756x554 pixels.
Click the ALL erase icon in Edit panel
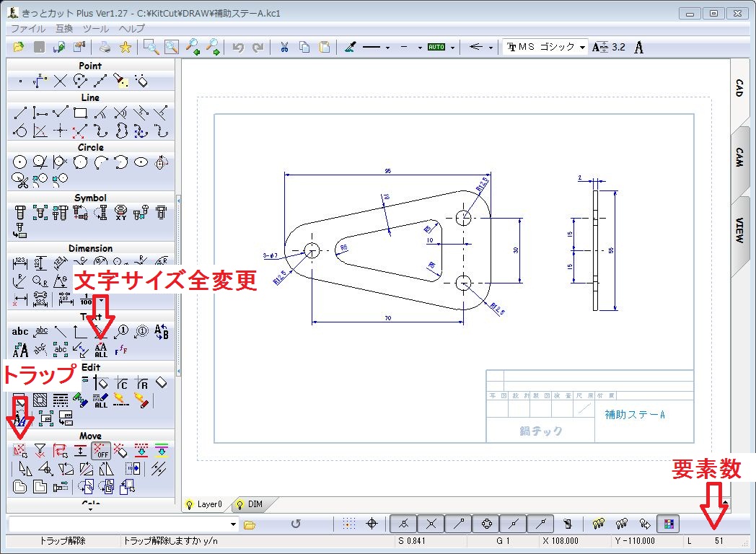[101, 400]
